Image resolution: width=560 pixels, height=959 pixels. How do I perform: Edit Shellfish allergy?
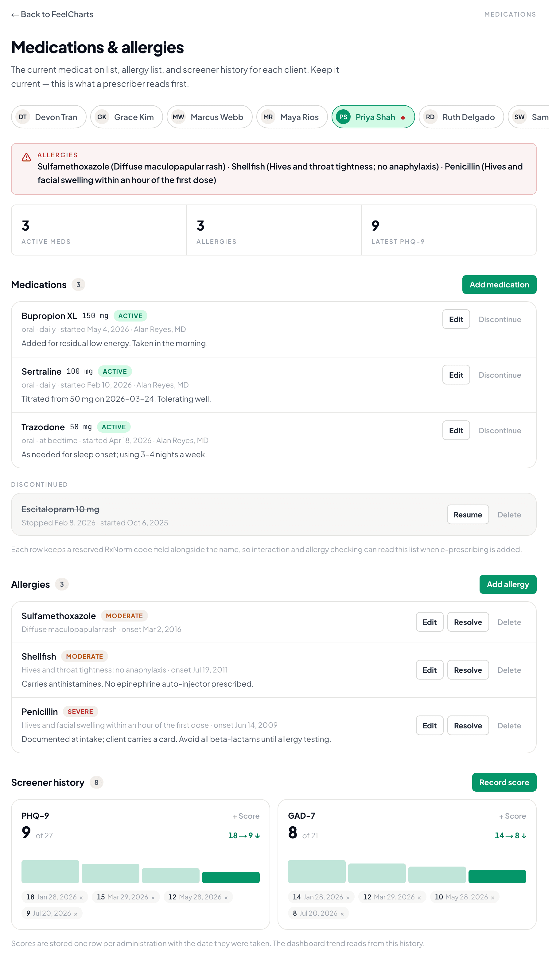pyautogui.click(x=430, y=670)
